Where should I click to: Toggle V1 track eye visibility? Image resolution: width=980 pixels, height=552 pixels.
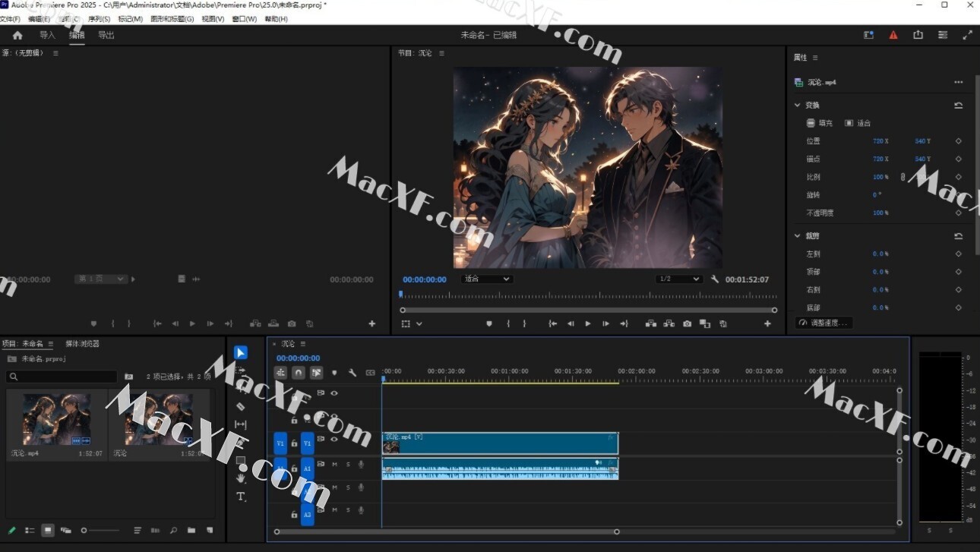point(334,439)
